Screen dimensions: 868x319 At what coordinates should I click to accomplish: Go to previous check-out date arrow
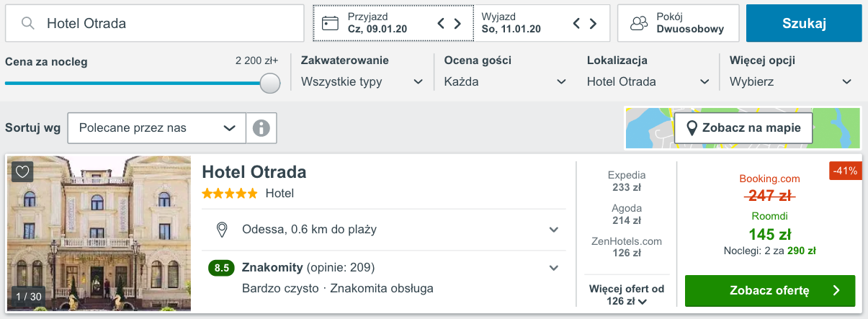click(577, 24)
